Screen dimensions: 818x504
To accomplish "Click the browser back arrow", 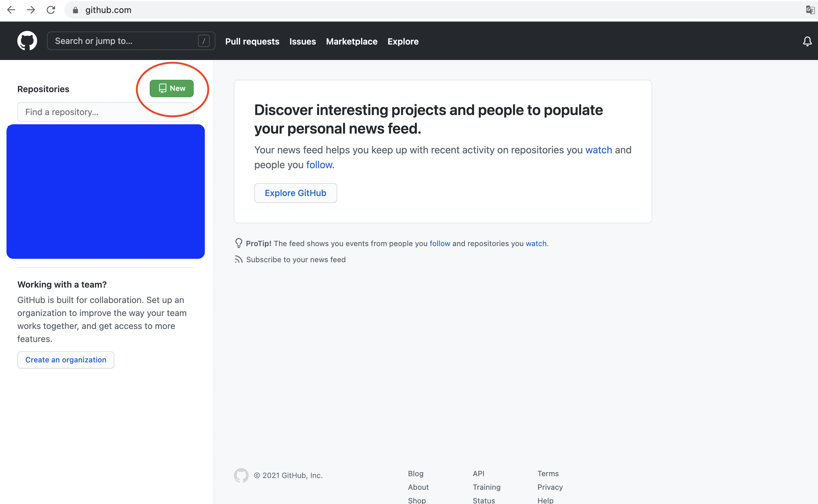I will click(x=11, y=10).
